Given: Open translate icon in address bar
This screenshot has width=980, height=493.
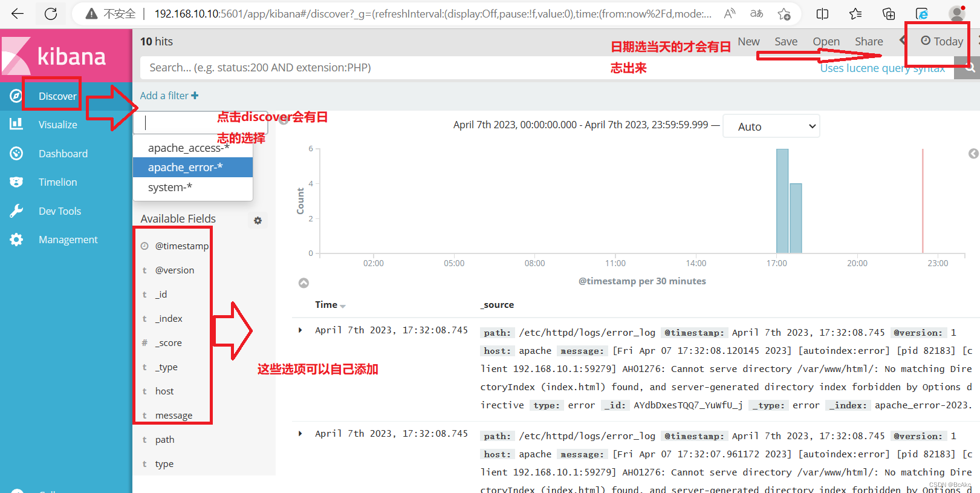Looking at the screenshot, I should (756, 13).
